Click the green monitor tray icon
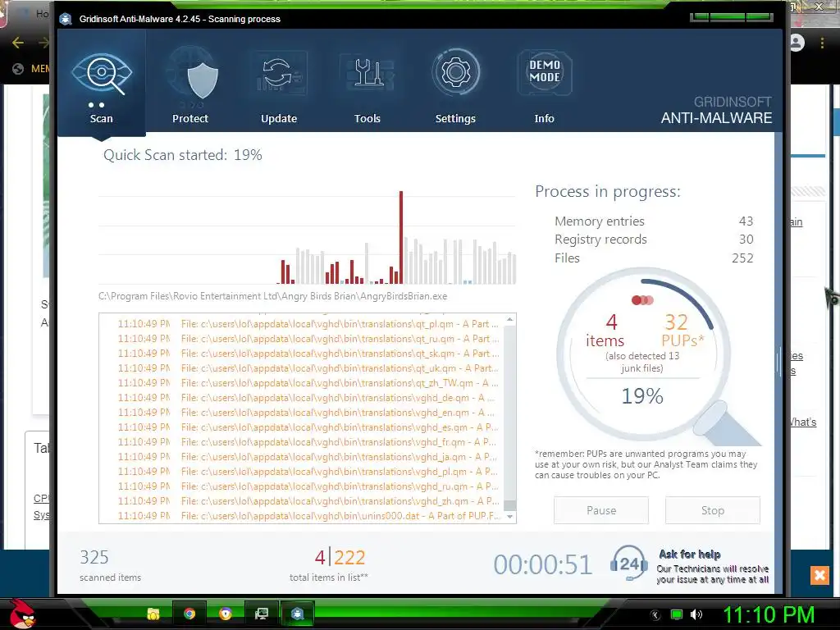The height and width of the screenshot is (630, 840). 677,614
